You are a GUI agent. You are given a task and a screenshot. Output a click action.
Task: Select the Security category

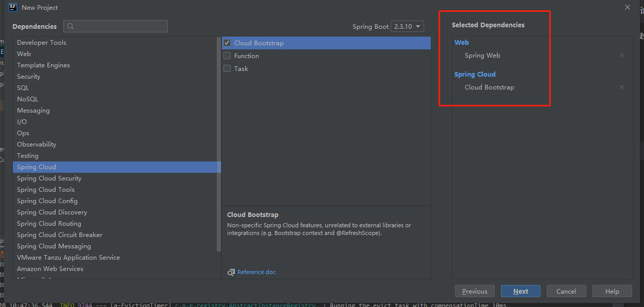pos(115,77)
